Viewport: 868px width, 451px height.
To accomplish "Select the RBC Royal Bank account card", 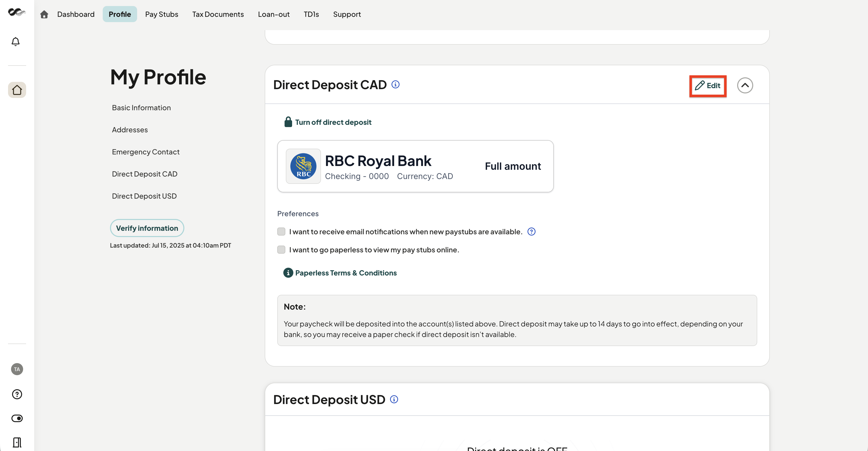I will pyautogui.click(x=415, y=166).
